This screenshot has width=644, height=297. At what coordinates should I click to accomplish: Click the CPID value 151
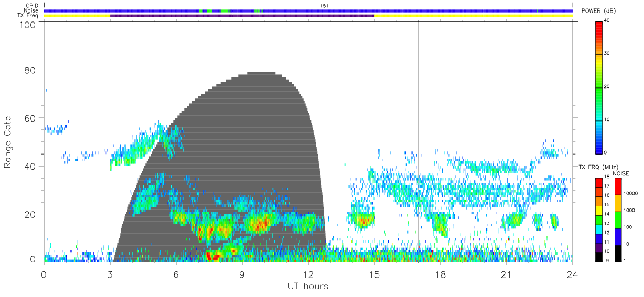pos(324,6)
